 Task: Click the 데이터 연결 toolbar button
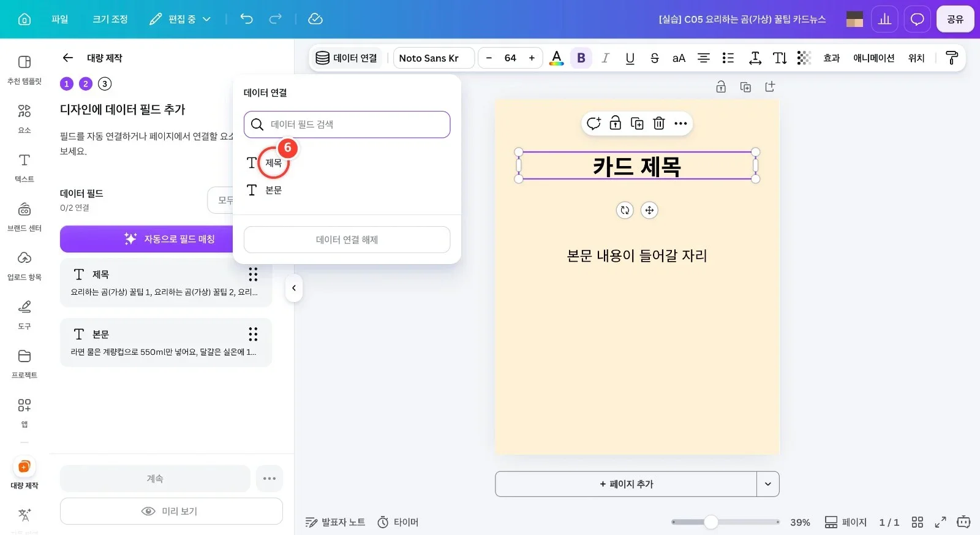(347, 58)
